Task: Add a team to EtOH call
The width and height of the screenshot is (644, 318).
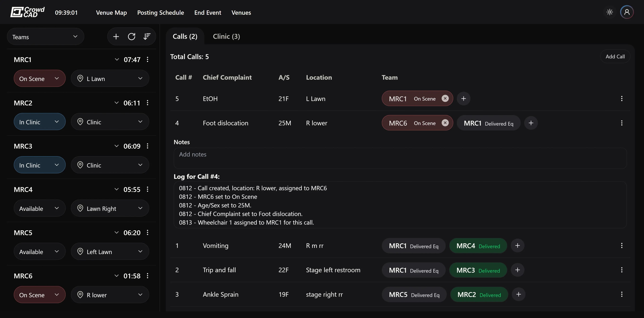Action: (464, 98)
